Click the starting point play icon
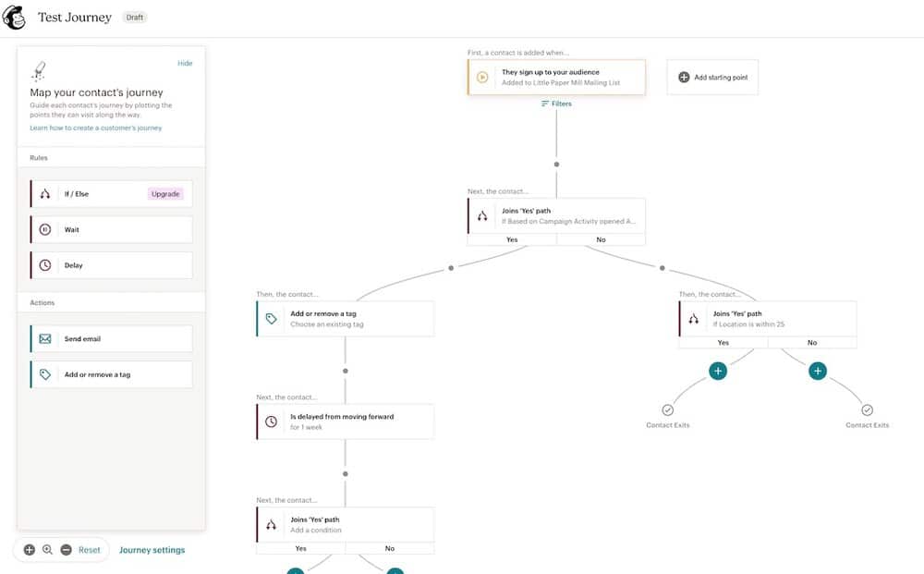This screenshot has width=924, height=574. click(x=482, y=78)
